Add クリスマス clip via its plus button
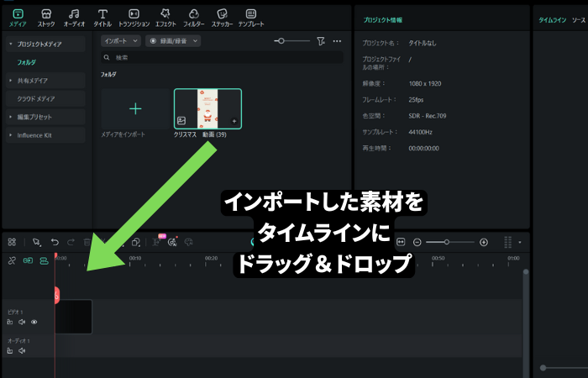This screenshot has height=378, width=588. coord(234,121)
